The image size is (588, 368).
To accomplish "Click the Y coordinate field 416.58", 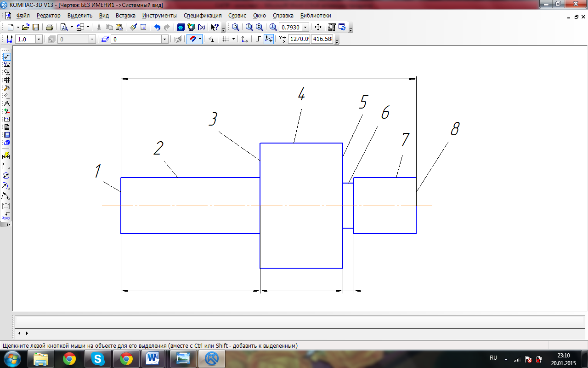I will point(322,39).
